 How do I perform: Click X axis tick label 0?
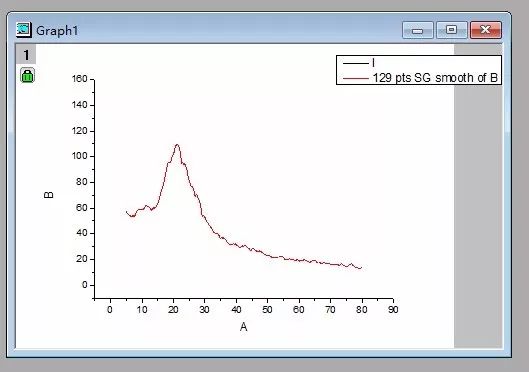coord(110,309)
